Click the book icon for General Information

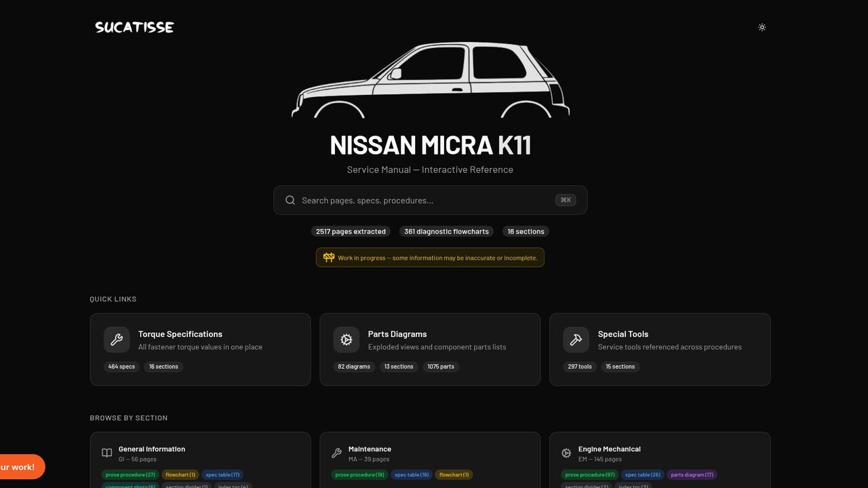tap(107, 453)
